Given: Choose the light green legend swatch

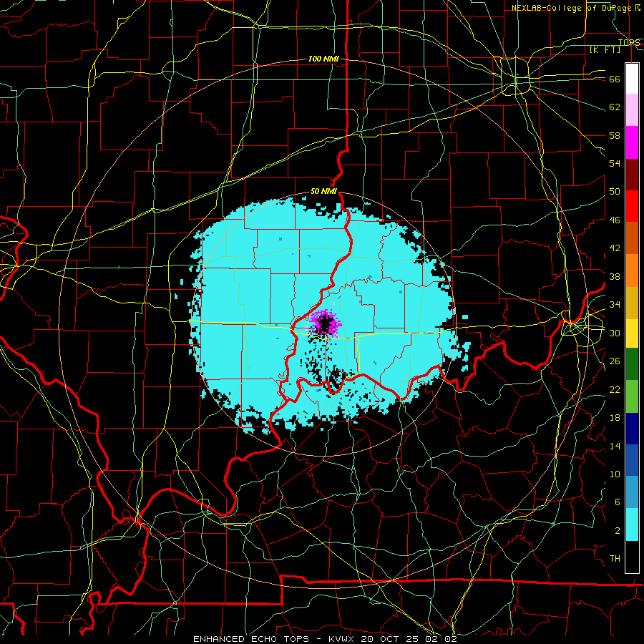Looking at the screenshot, I should [632, 396].
